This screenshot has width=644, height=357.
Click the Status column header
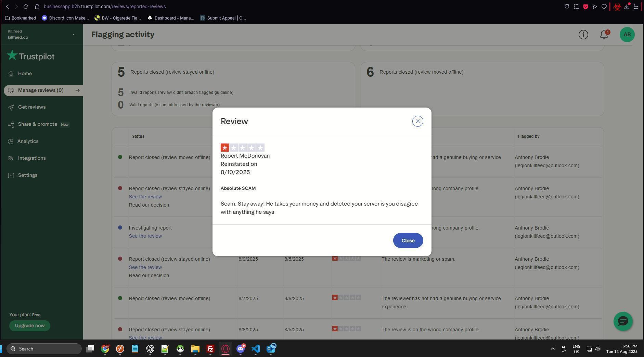point(138,136)
